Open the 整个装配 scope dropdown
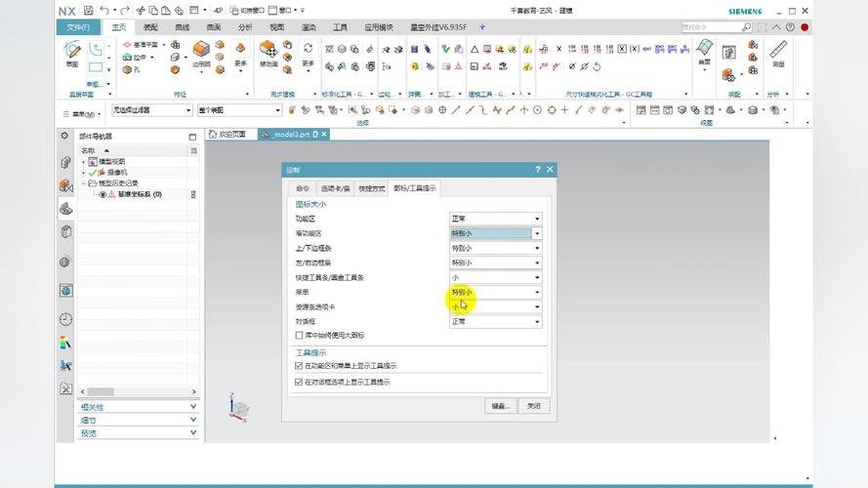 [x=239, y=110]
